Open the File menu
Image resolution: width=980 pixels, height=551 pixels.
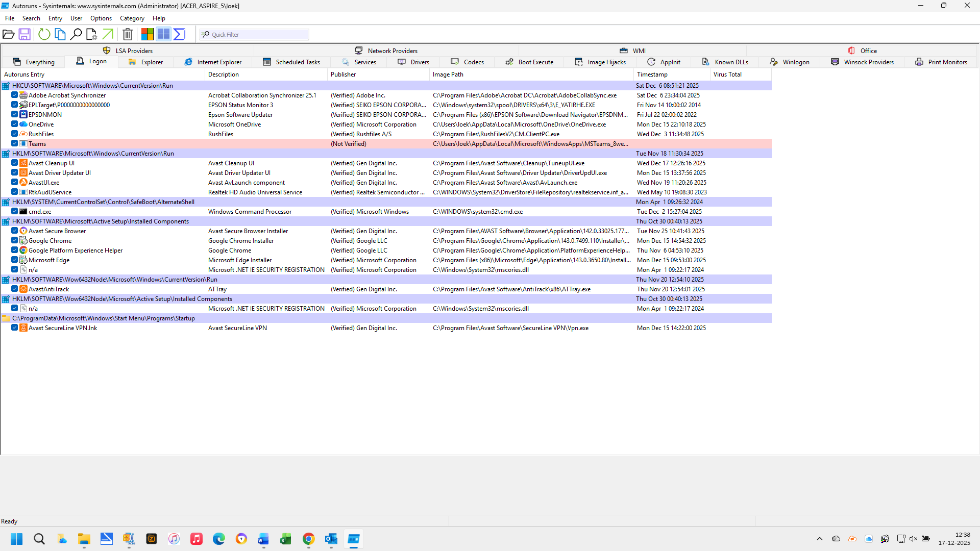10,18
